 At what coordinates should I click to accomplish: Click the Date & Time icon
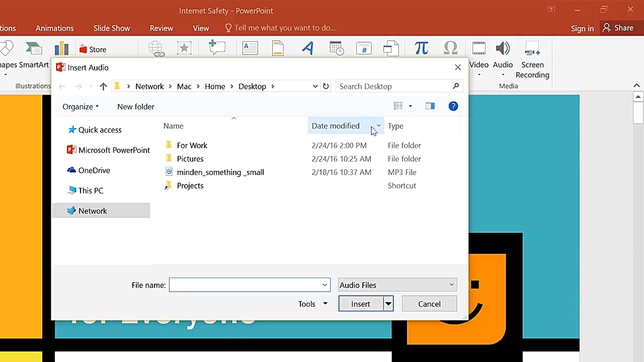(336, 48)
